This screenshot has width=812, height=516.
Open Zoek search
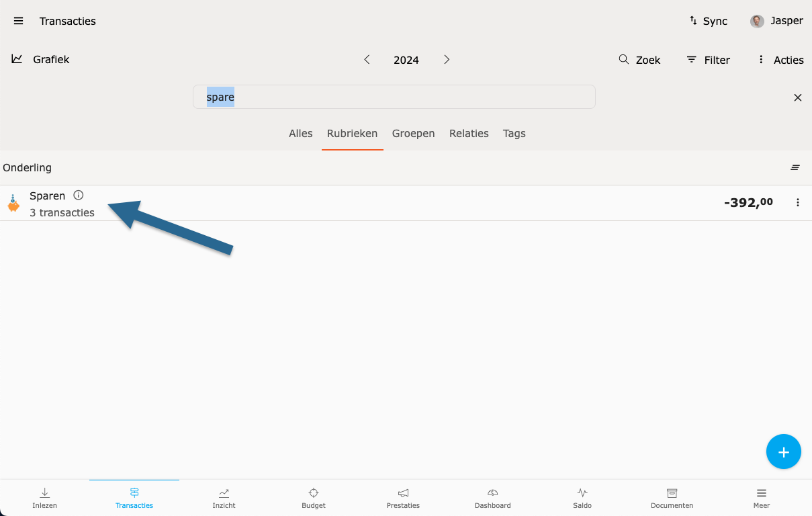coord(639,60)
